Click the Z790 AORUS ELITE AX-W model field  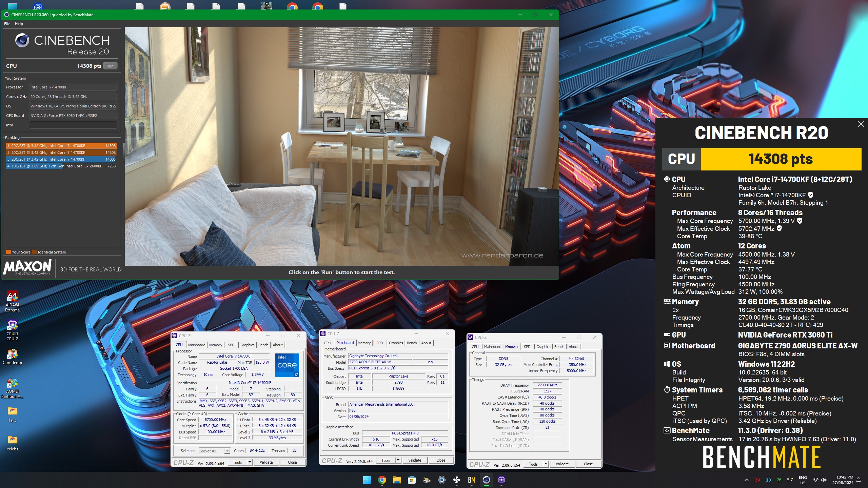(380, 362)
